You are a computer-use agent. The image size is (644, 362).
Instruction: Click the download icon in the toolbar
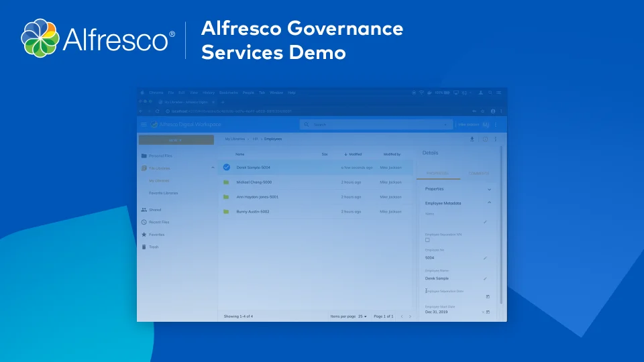(x=472, y=139)
